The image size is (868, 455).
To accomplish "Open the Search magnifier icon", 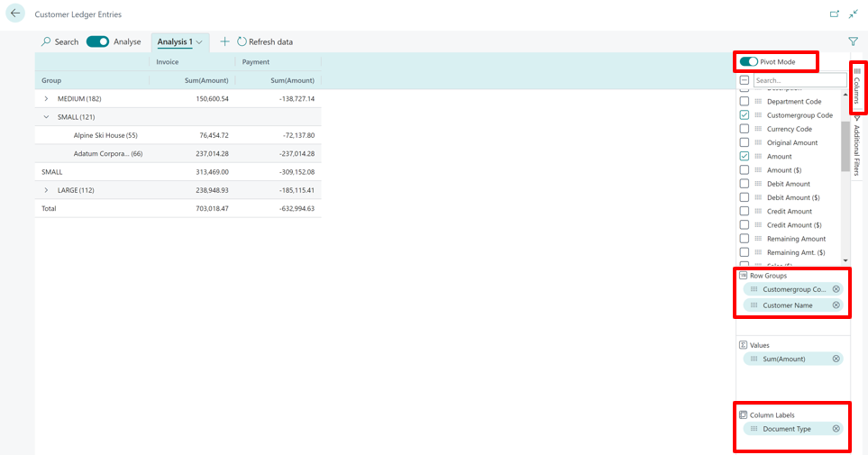I will tap(46, 41).
